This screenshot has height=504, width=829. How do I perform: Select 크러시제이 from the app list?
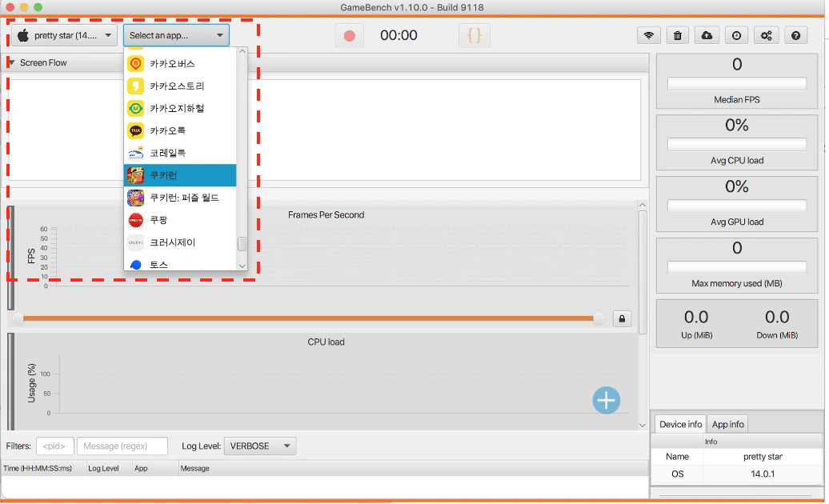tap(180, 242)
